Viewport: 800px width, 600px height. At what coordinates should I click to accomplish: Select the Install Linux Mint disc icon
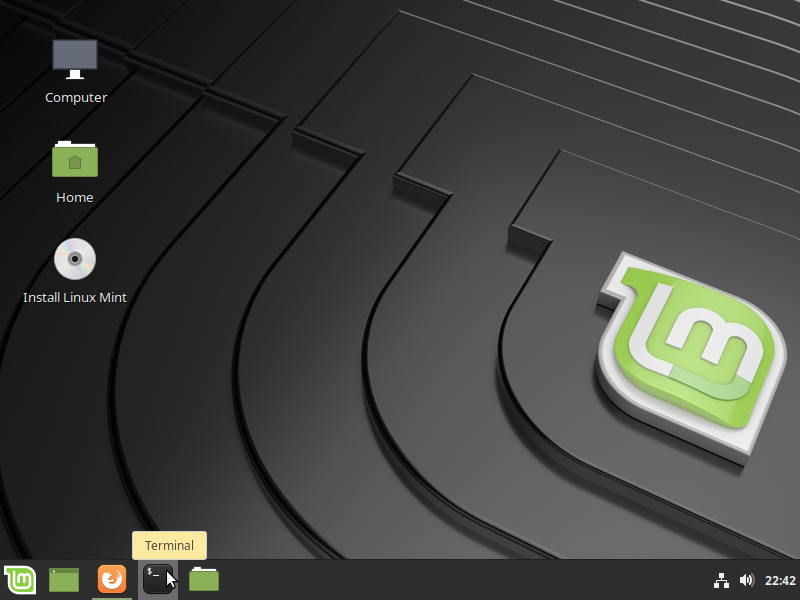pyautogui.click(x=75, y=259)
